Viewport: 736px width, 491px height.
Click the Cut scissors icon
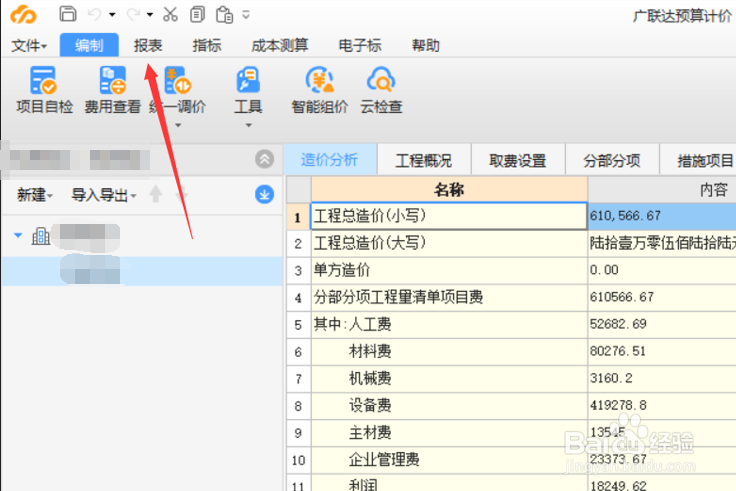[170, 14]
